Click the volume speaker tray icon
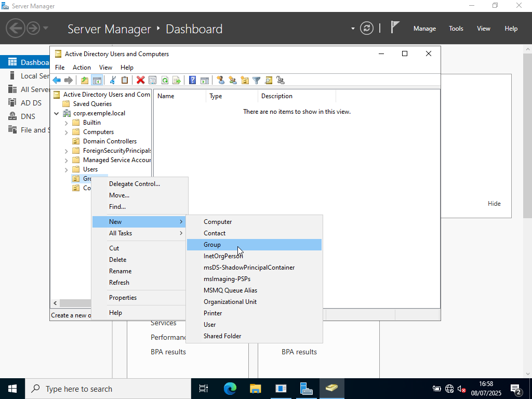The width and height of the screenshot is (532, 399). [461, 389]
